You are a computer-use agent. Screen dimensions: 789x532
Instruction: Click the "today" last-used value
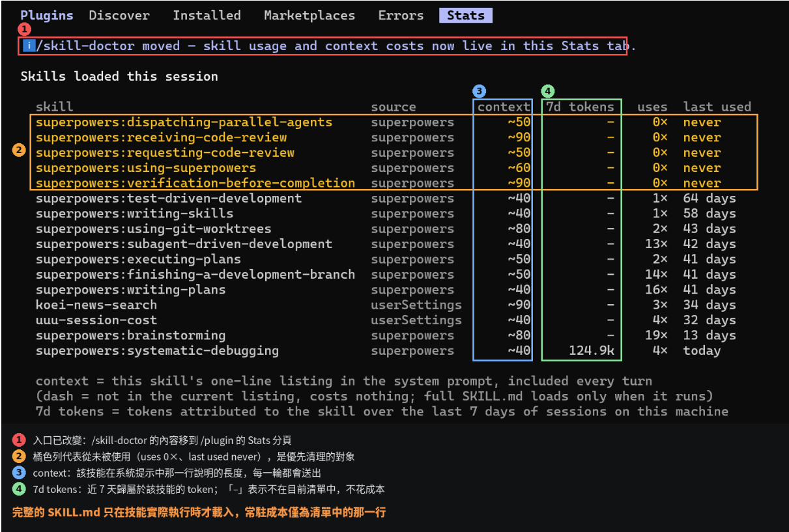[x=702, y=351]
